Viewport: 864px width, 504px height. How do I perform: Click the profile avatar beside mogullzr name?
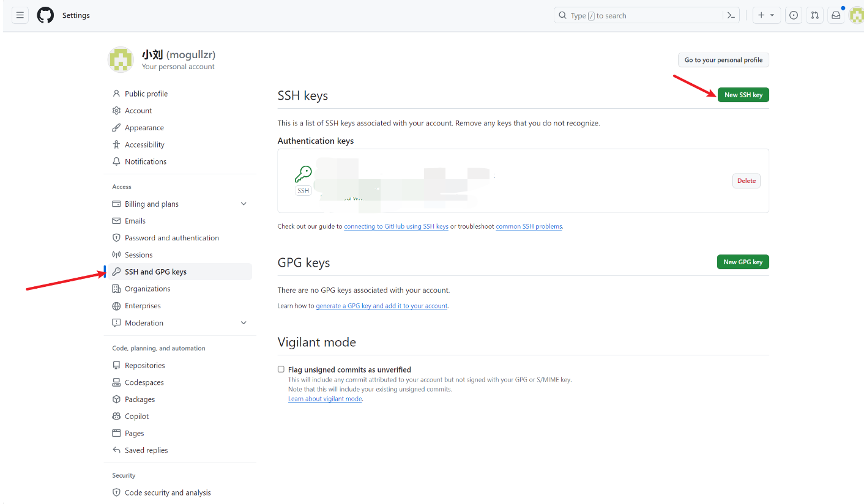pos(121,59)
